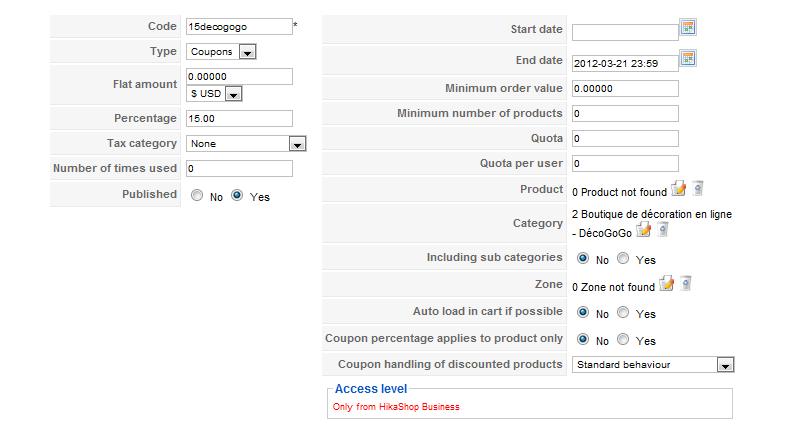Viewport: 788px width, 446px height.
Task: Click the Minimum order value field
Action: point(625,88)
